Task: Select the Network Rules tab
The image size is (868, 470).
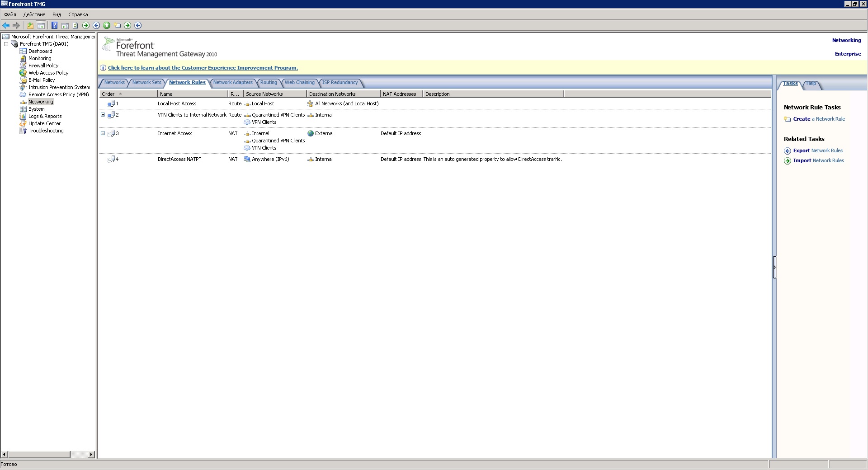Action: point(187,83)
